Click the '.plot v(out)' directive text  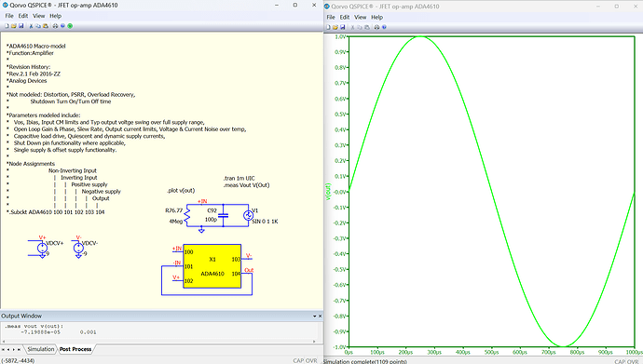tap(181, 191)
